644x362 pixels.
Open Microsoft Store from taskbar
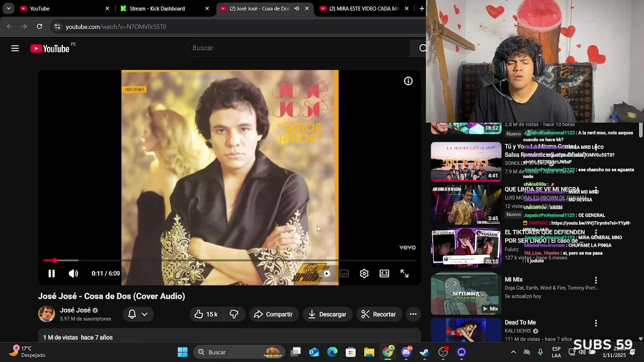(351, 352)
